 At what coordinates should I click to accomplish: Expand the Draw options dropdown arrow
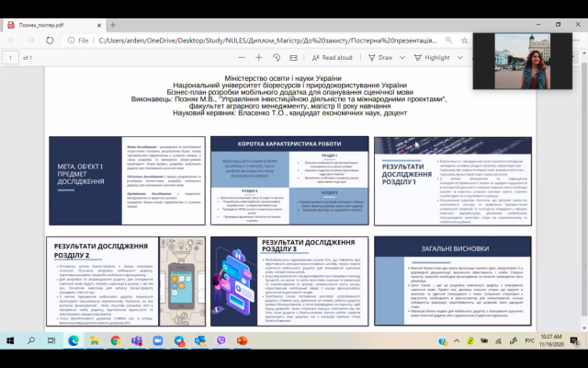pyautogui.click(x=402, y=57)
